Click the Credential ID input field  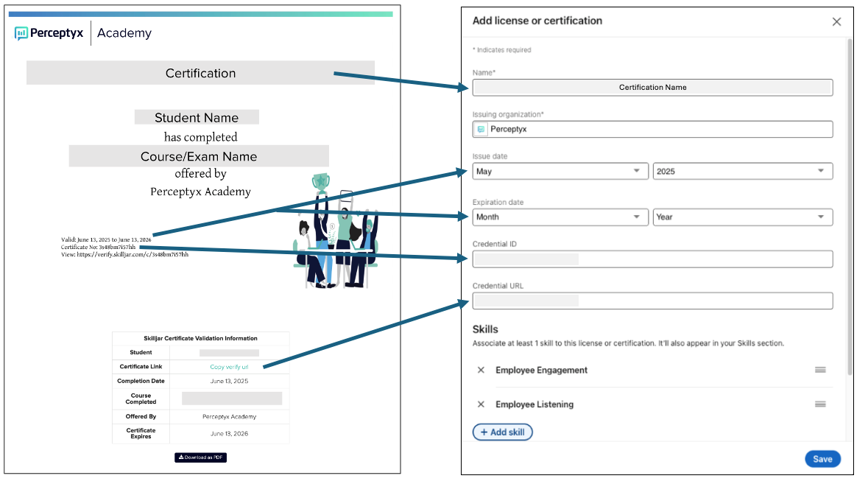652,259
